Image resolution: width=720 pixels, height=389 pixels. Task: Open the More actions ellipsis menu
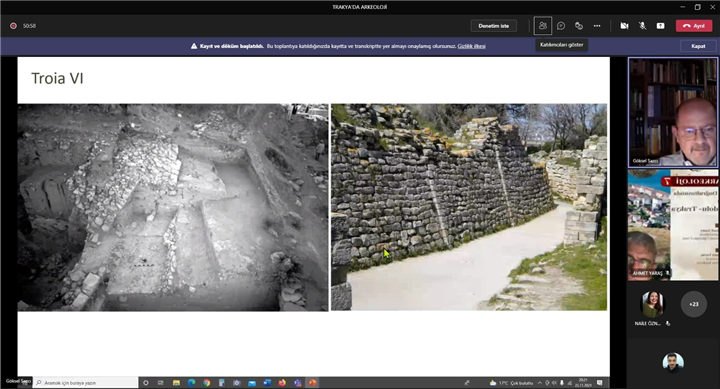596,26
